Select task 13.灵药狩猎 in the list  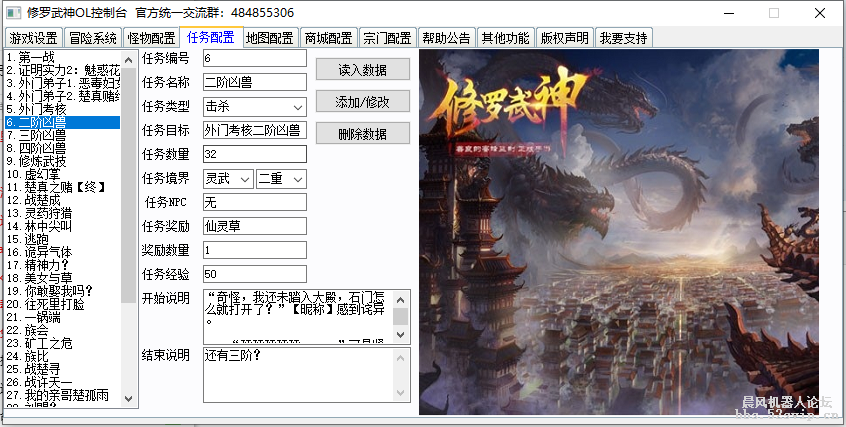63,213
